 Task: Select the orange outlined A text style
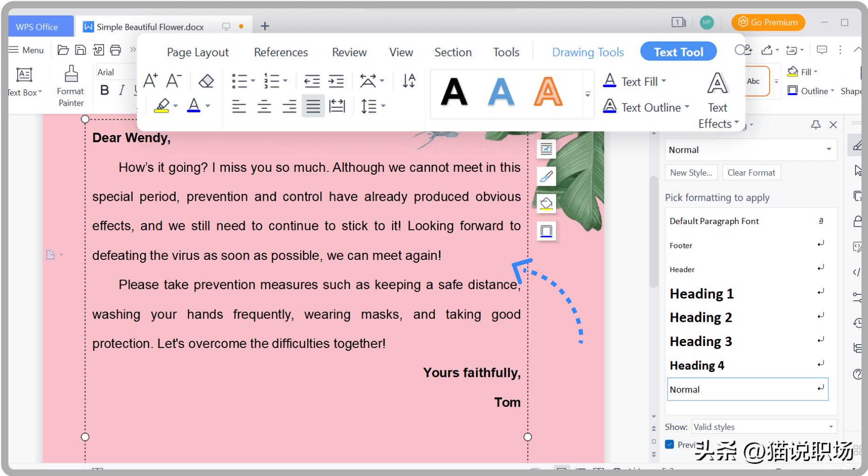[548, 92]
